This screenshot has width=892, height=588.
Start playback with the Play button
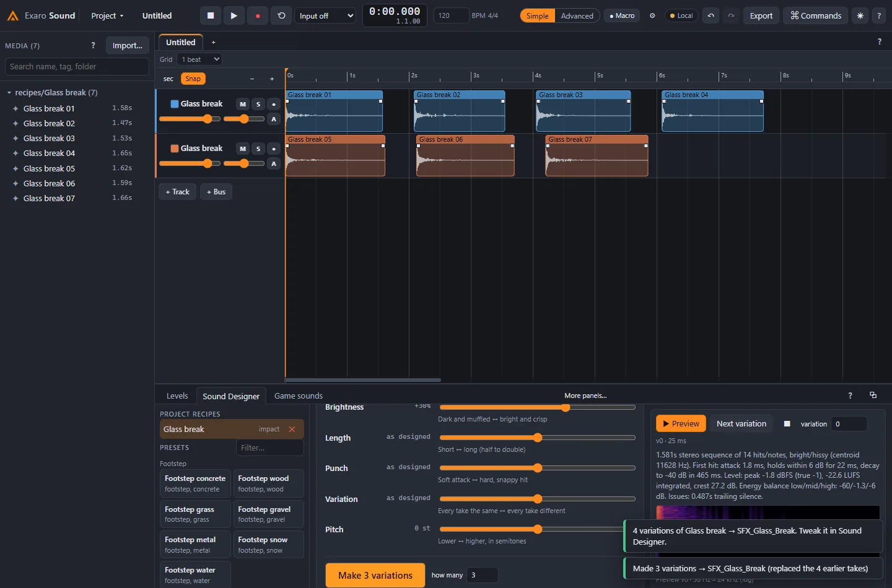[234, 15]
